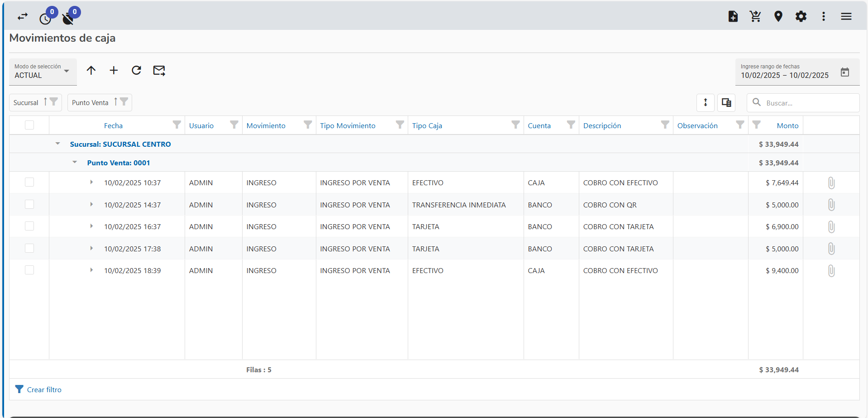Expand details of the 18:39 row
This screenshot has height=418, width=868.
pos(91,270)
